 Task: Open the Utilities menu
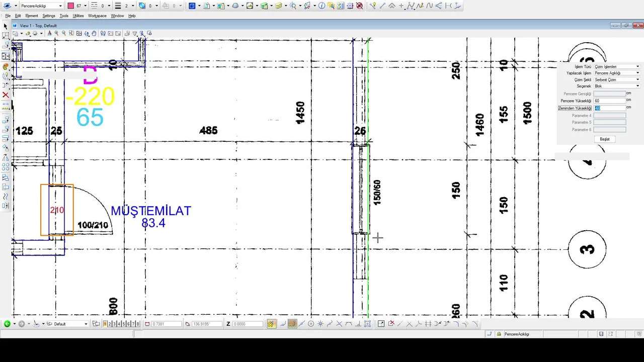[x=78, y=16]
